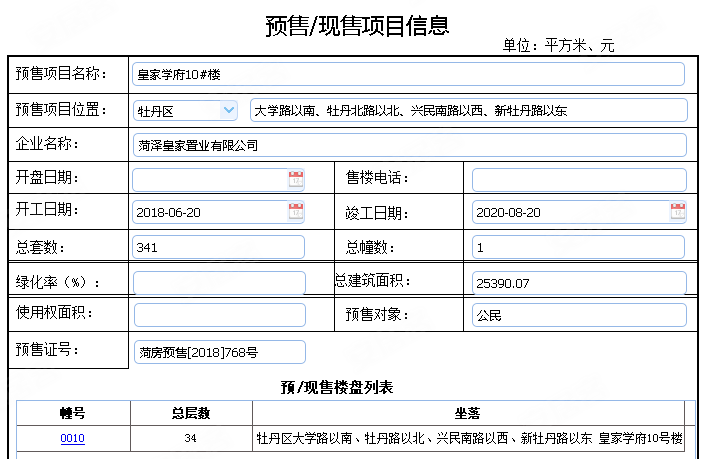Viewport: 704px width, 459px height.
Task: Select the project location address field
Action: click(x=468, y=111)
